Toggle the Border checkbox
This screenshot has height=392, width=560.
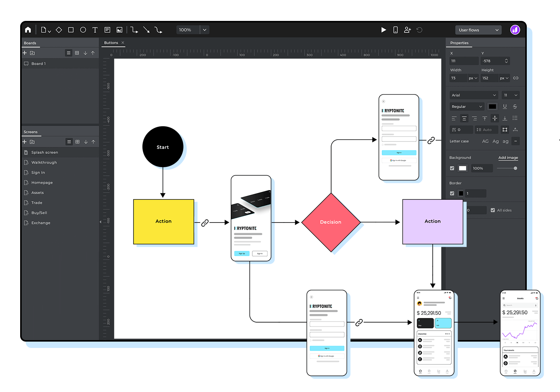pyautogui.click(x=452, y=193)
